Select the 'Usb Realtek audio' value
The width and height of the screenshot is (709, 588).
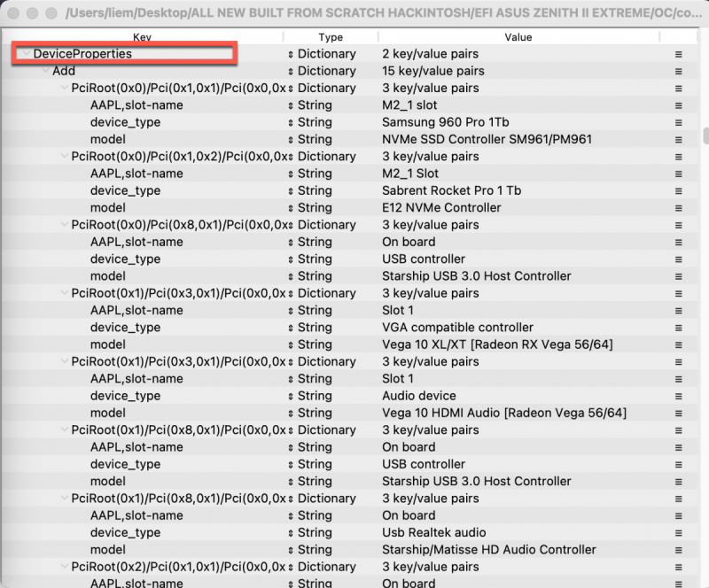click(x=434, y=532)
